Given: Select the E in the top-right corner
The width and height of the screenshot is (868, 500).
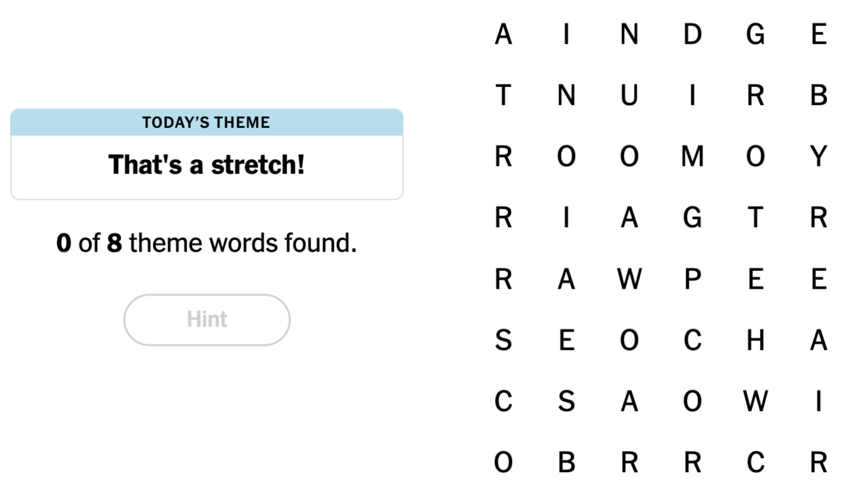Looking at the screenshot, I should tap(819, 34).
